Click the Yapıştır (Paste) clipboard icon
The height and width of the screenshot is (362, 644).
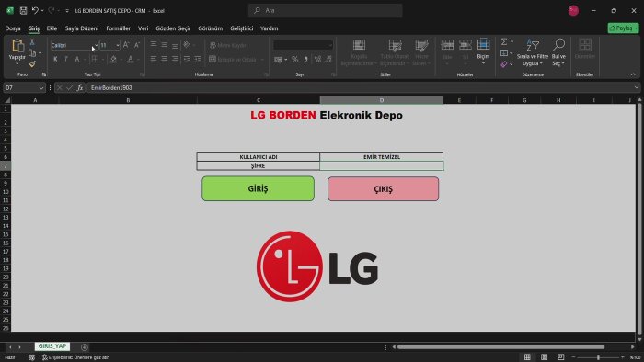[17, 46]
